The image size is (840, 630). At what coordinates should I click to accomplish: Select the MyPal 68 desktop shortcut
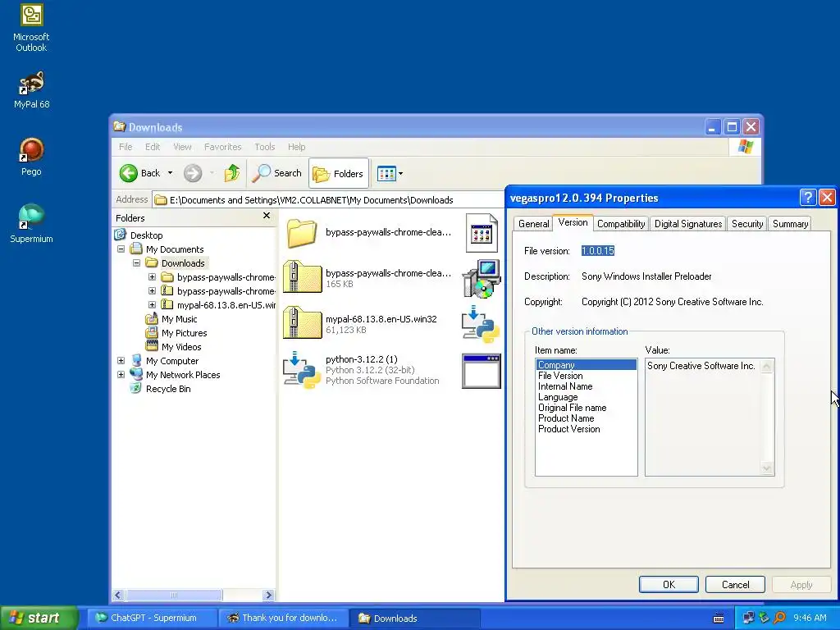tap(31, 90)
